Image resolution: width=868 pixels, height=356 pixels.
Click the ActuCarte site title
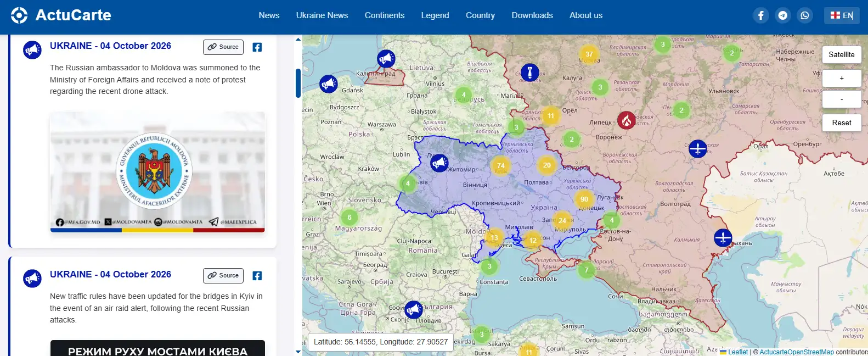point(74,15)
